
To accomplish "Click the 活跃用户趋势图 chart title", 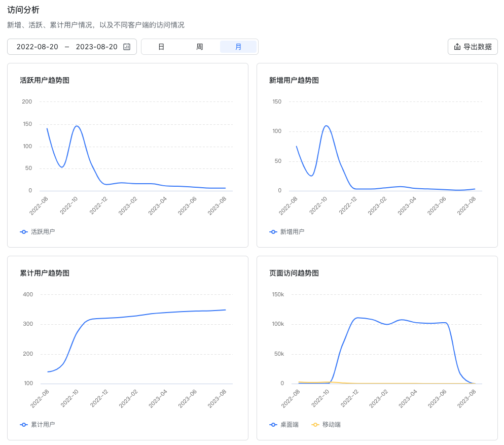I will point(45,80).
